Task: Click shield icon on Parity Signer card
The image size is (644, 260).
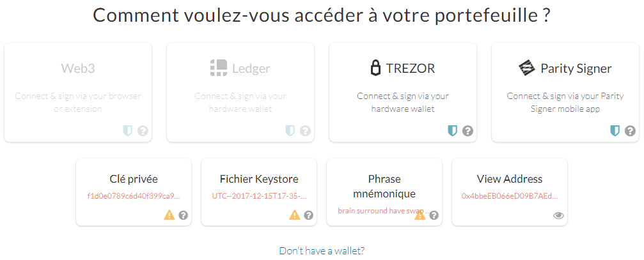Action: tap(615, 131)
